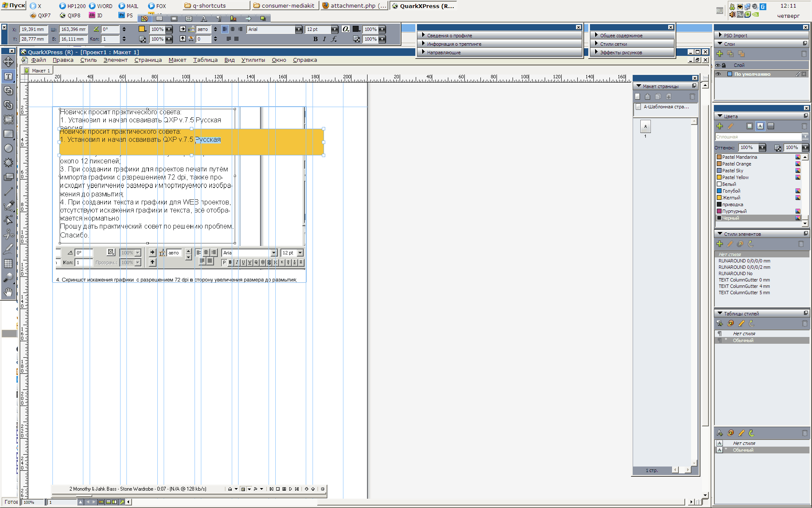This screenshot has height=508, width=812.
Task: Open the Стиль menu
Action: [x=88, y=60]
